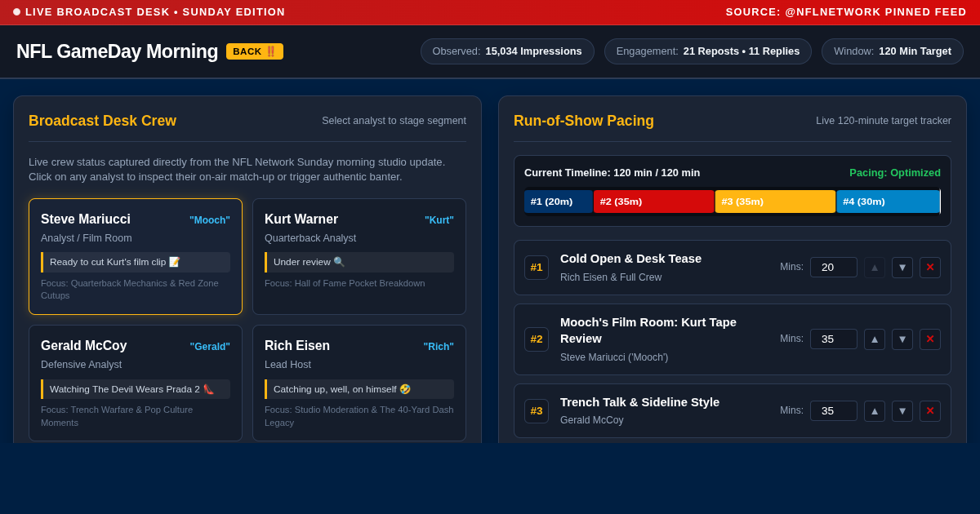
Task: Click the light blue #4 (30m) timeline block
Action: coord(889,202)
